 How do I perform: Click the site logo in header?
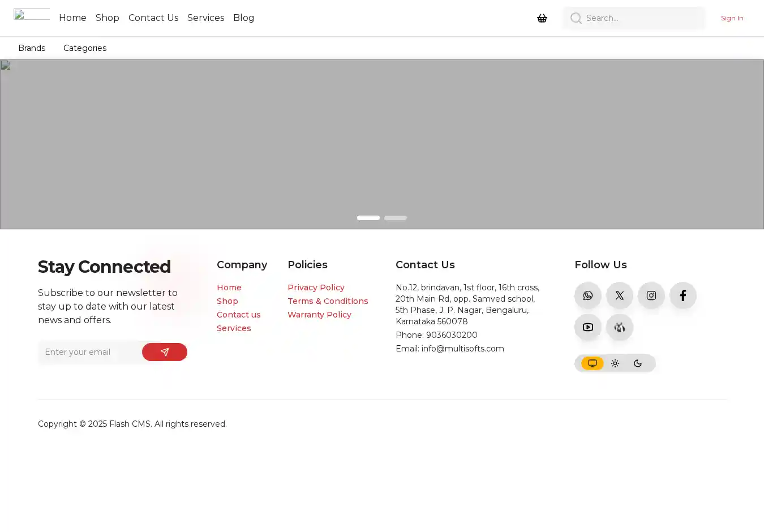[32, 15]
